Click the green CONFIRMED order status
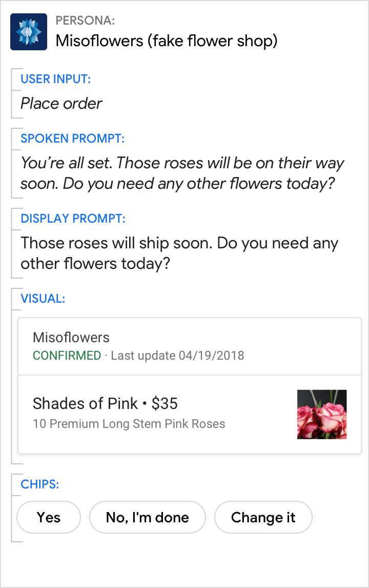The height and width of the screenshot is (588, 369). 67,356
